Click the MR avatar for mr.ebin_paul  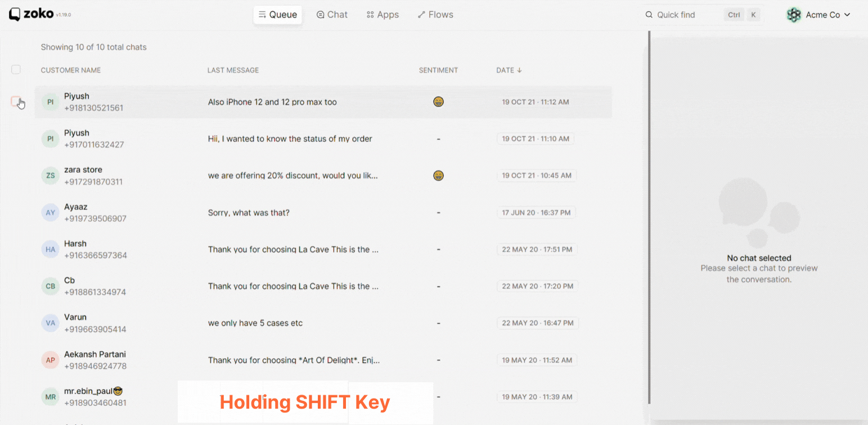pyautogui.click(x=51, y=397)
